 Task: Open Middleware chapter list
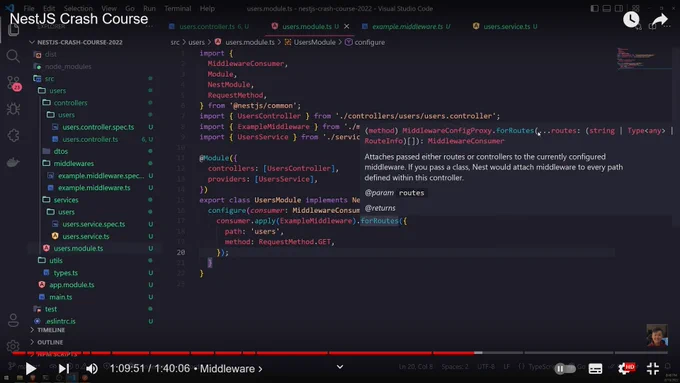[x=231, y=369]
